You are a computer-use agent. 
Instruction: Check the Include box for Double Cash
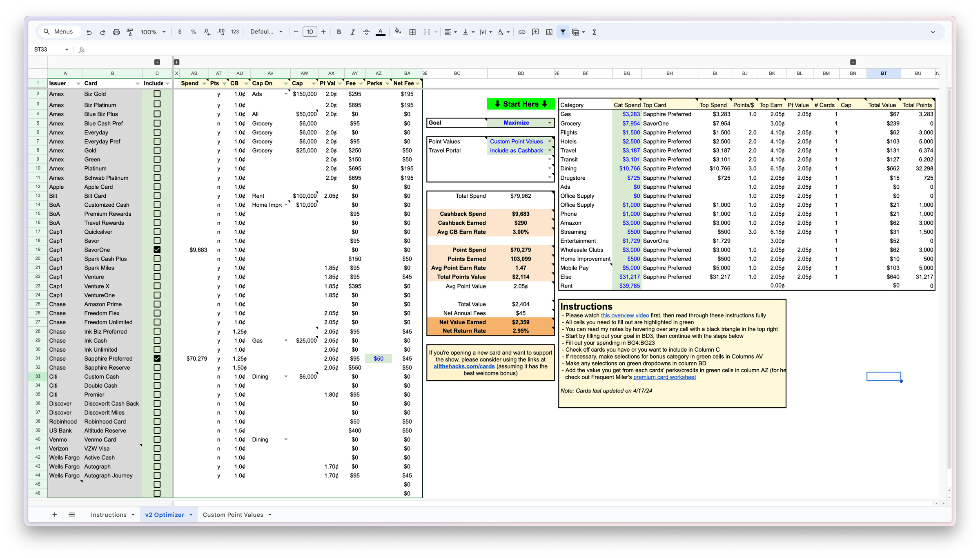point(157,385)
